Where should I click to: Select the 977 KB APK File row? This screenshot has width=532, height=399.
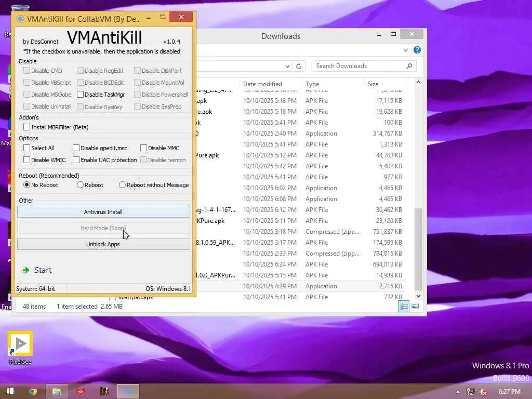300,177
